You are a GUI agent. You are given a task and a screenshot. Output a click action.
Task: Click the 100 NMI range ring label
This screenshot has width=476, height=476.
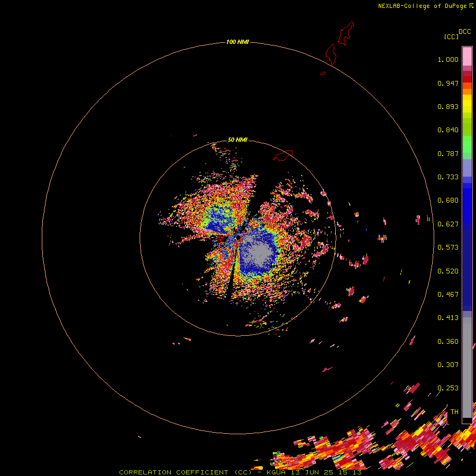(237, 42)
